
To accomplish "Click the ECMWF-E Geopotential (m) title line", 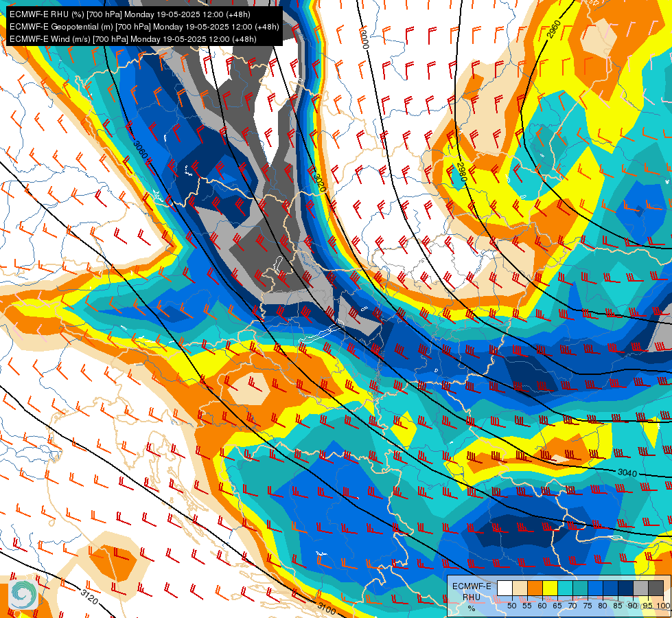I will click(x=144, y=27).
